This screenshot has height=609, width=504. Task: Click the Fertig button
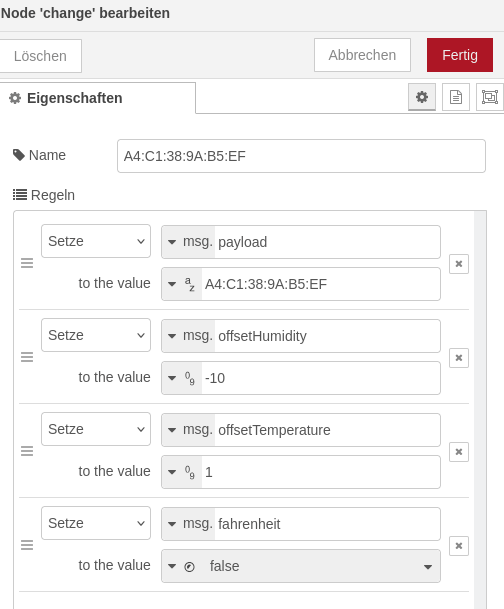(460, 55)
